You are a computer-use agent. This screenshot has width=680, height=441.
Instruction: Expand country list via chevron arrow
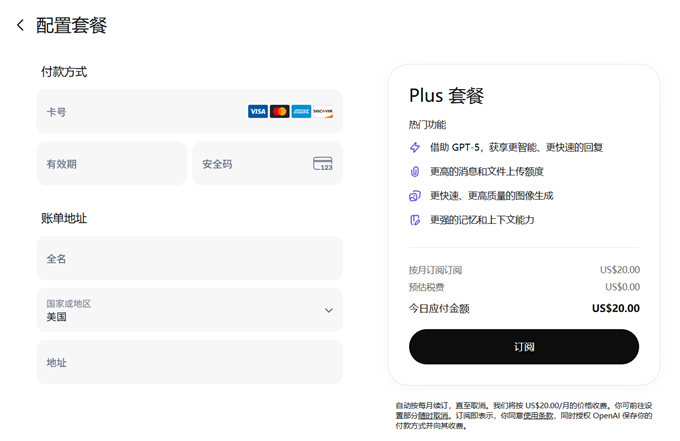[x=329, y=310]
